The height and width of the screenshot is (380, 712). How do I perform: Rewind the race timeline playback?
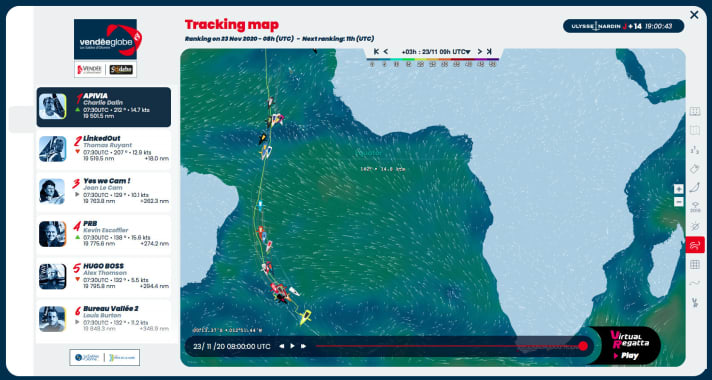282,346
